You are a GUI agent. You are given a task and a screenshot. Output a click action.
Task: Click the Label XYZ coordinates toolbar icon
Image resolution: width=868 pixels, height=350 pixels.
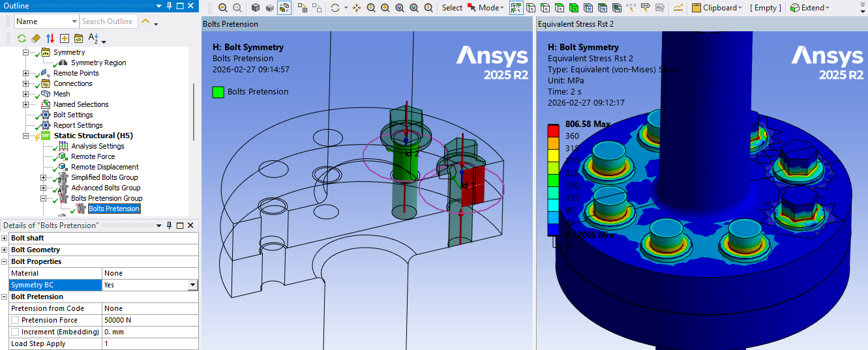pyautogui.click(x=631, y=8)
